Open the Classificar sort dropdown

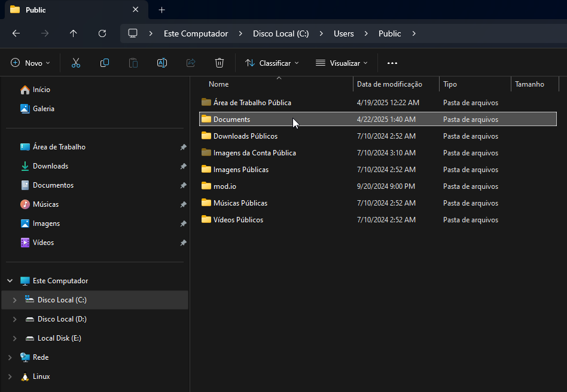[272, 63]
